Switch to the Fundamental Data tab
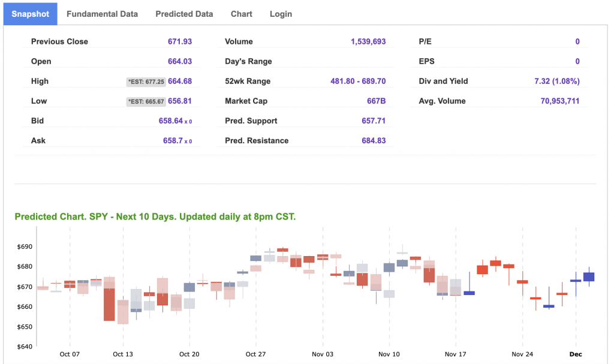 point(102,14)
